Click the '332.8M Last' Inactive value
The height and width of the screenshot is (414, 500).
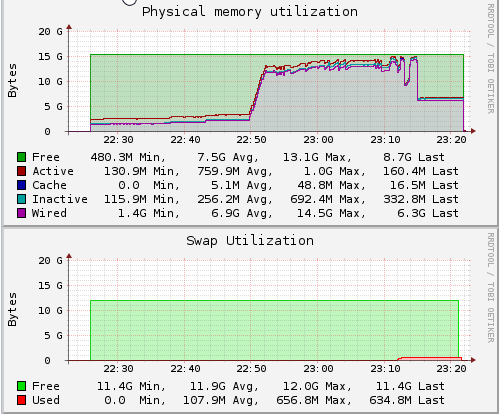(x=421, y=199)
